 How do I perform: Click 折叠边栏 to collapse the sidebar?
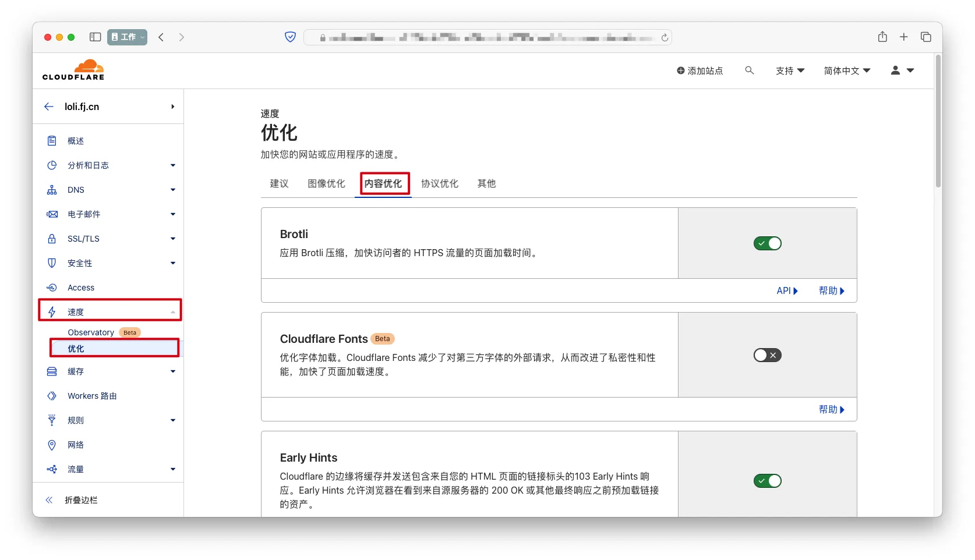pyautogui.click(x=81, y=500)
